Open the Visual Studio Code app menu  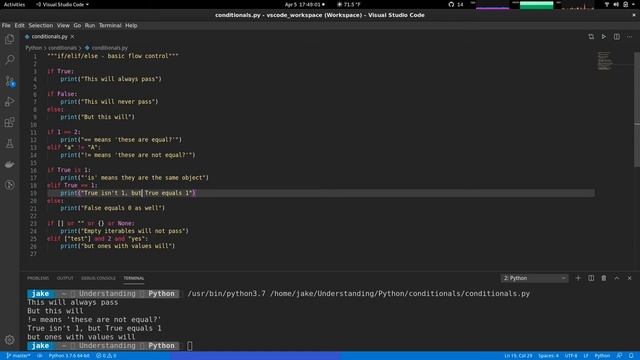tap(62, 4)
